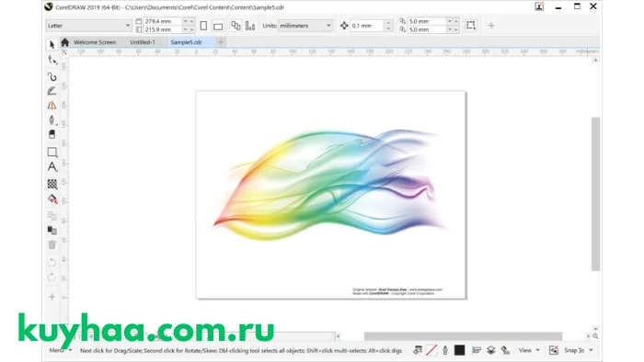Screen dimensions: 644x362
Task: Click the rainbow wave artwork on page
Action: pos(330,185)
